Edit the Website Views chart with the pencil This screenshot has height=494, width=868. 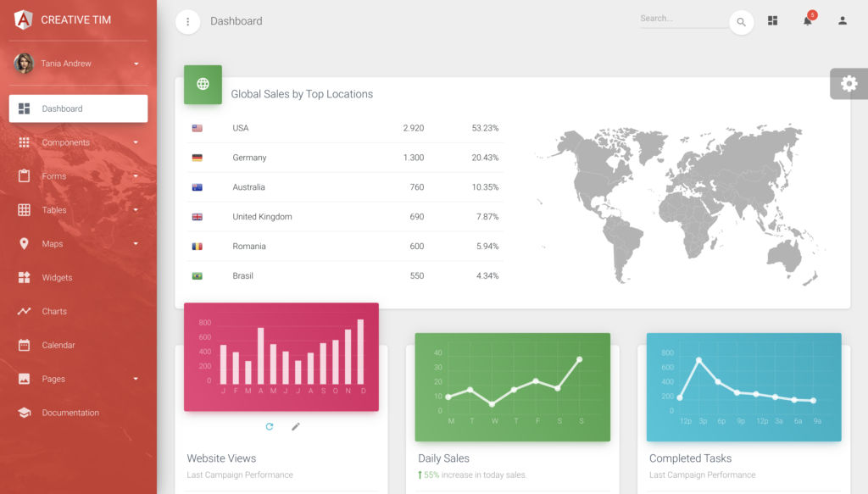[x=295, y=426]
